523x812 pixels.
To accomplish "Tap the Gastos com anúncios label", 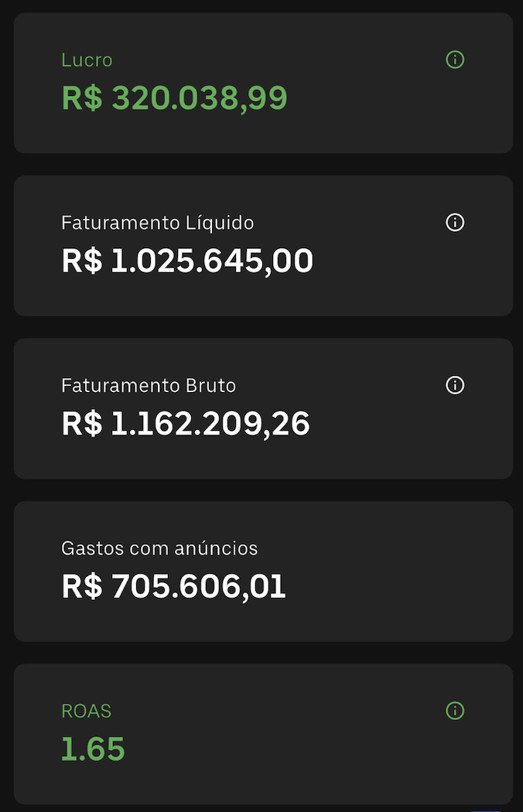I will tap(159, 549).
